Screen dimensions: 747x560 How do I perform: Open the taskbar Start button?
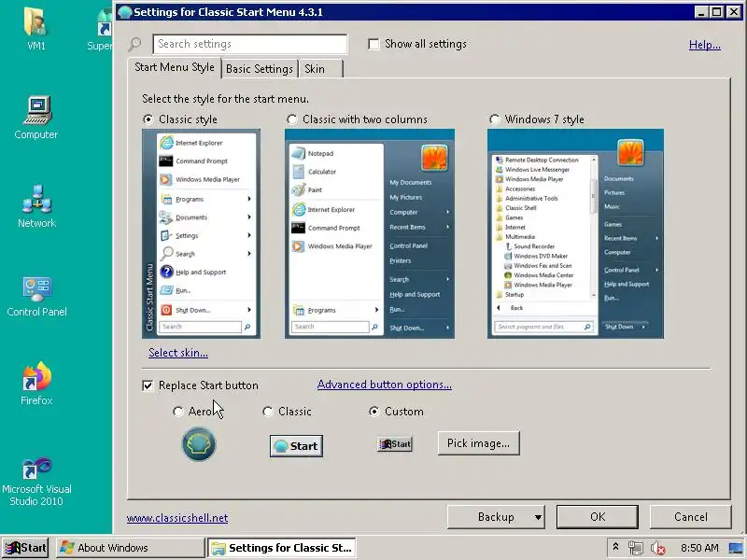click(26, 548)
